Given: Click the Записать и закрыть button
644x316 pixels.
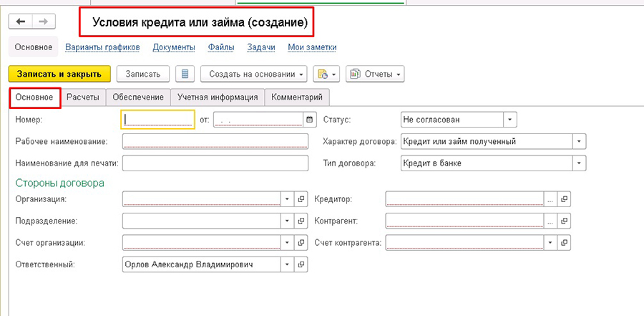Looking at the screenshot, I should click(x=59, y=74).
